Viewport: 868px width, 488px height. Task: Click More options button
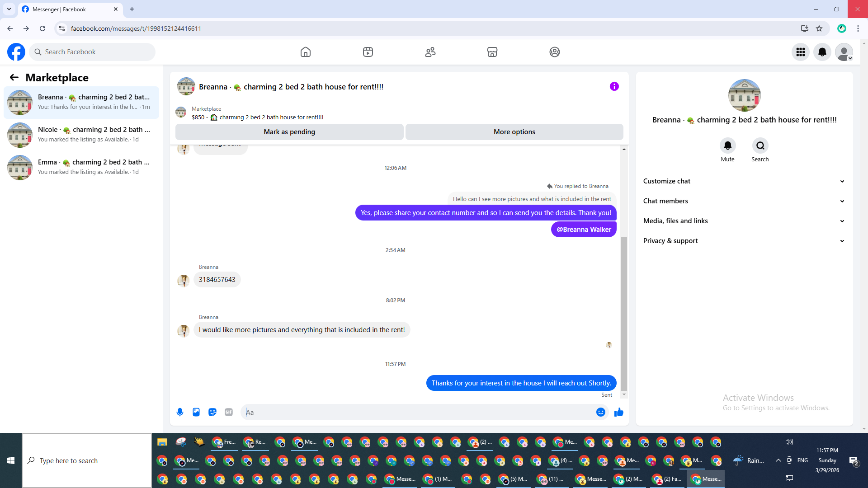coord(514,132)
